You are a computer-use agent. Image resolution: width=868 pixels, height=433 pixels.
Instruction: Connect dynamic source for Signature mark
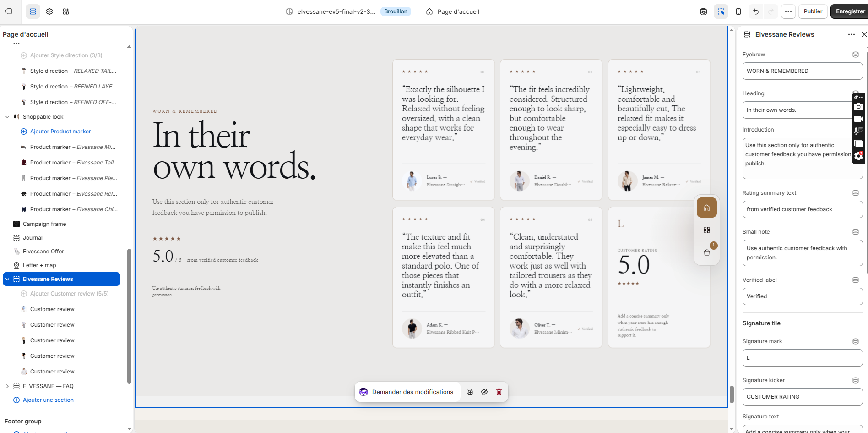click(x=855, y=341)
